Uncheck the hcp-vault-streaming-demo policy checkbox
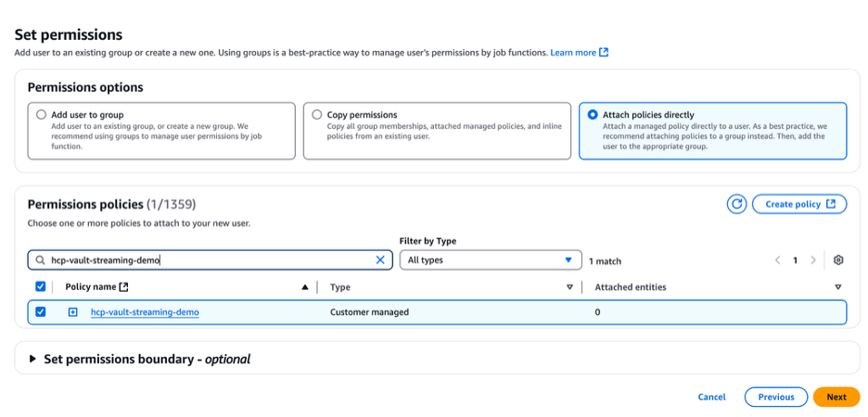The width and height of the screenshot is (868, 417). (x=41, y=312)
